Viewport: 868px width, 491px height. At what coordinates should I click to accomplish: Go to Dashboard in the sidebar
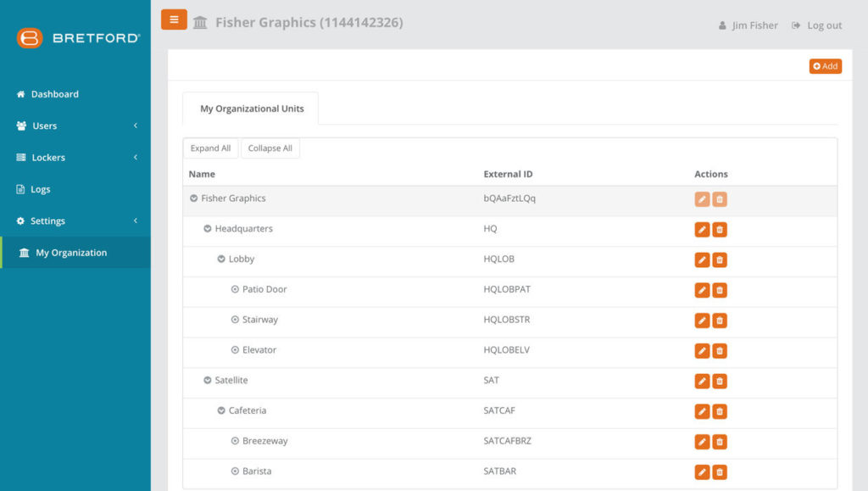point(54,94)
